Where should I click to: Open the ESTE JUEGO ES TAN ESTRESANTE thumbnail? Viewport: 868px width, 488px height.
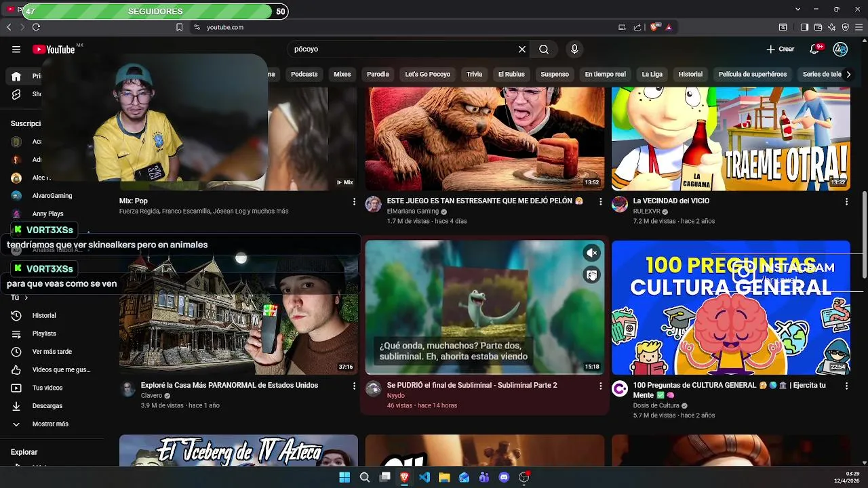(485, 139)
